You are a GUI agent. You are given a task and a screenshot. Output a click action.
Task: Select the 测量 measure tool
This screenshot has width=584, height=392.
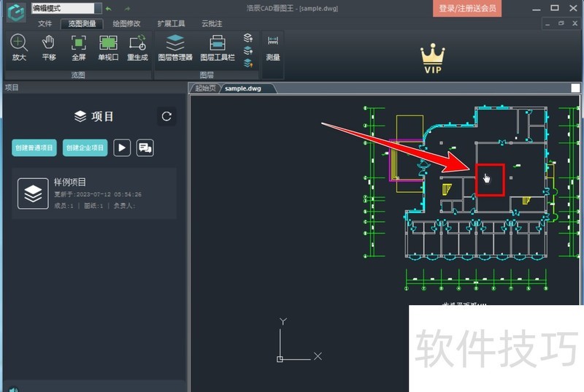(273, 47)
